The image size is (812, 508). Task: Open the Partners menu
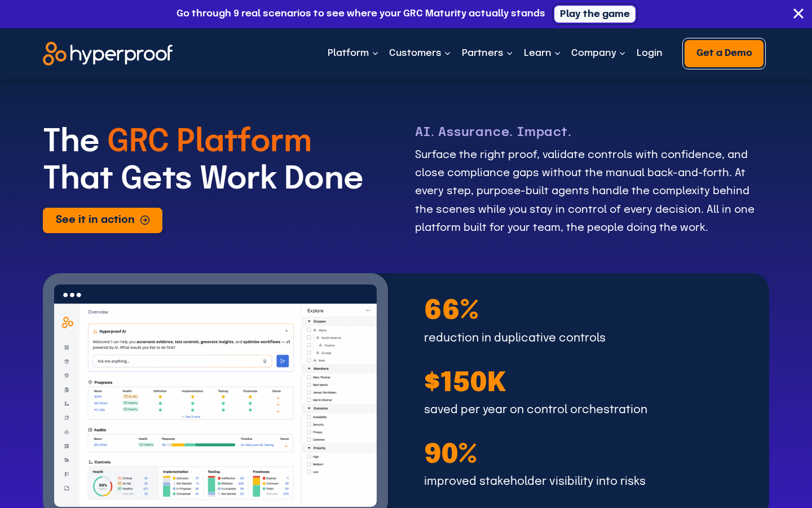click(487, 52)
